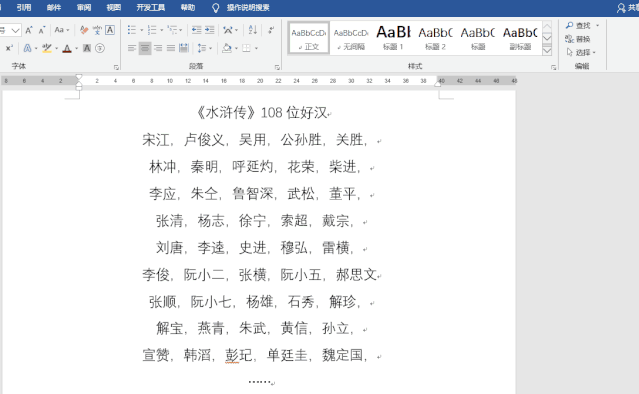Apply the 副标题 style
The height and width of the screenshot is (394, 639).
tap(520, 38)
